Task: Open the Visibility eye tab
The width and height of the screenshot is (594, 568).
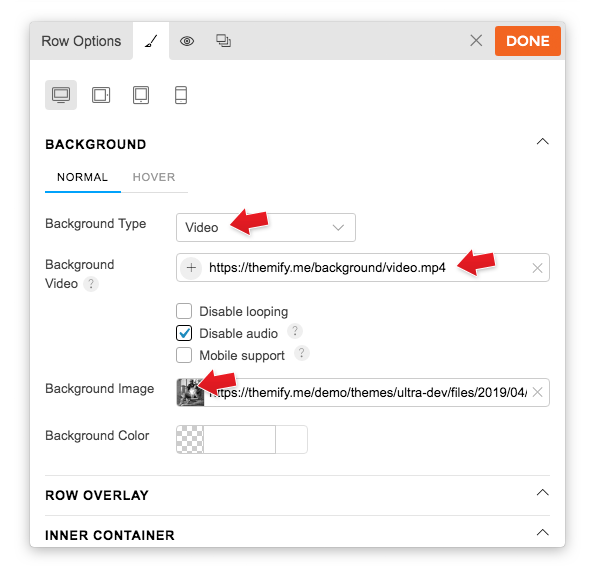Action: pyautogui.click(x=187, y=41)
